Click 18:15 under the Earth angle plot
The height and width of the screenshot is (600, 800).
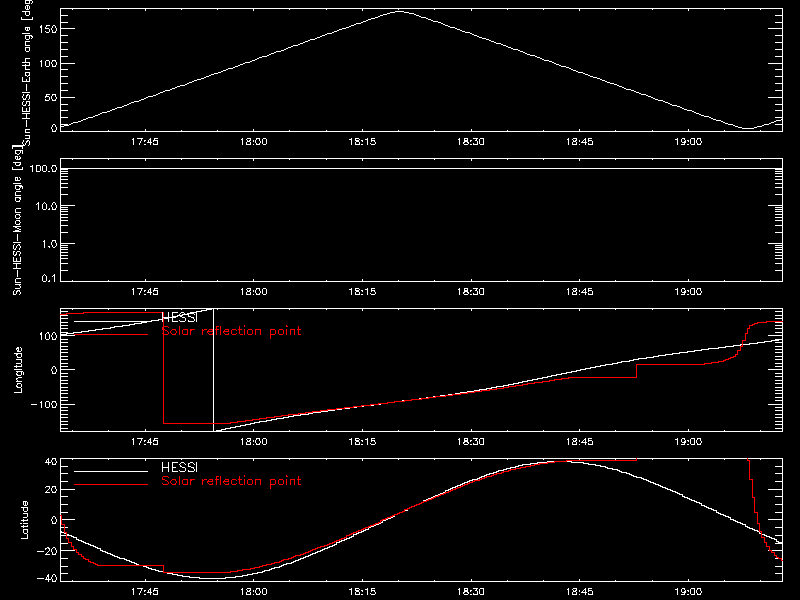point(362,142)
